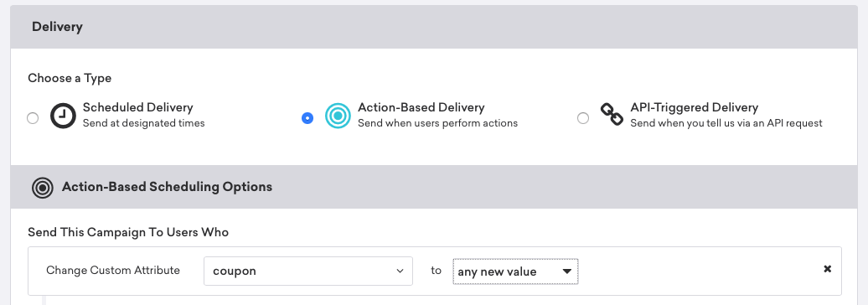Open the "any new value" dropdown
This screenshot has width=868, height=305.
[515, 271]
